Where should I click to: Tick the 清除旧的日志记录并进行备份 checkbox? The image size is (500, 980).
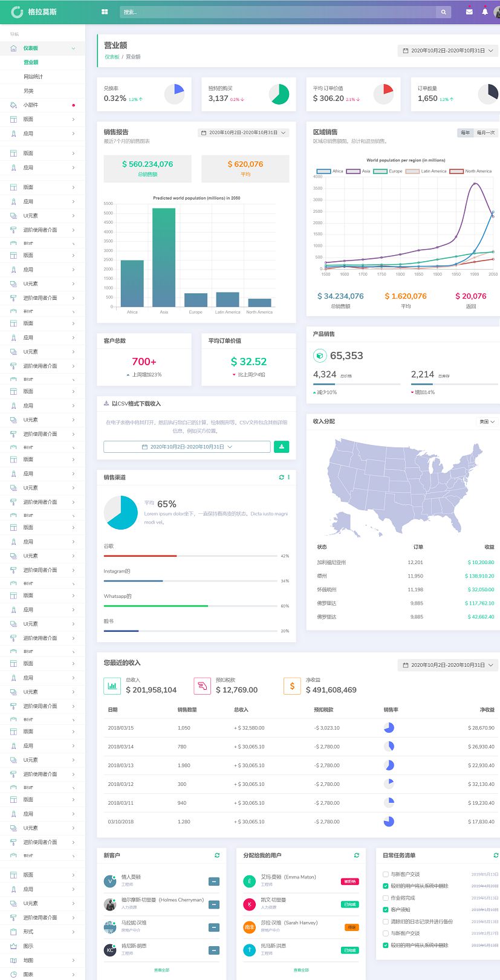point(386,921)
